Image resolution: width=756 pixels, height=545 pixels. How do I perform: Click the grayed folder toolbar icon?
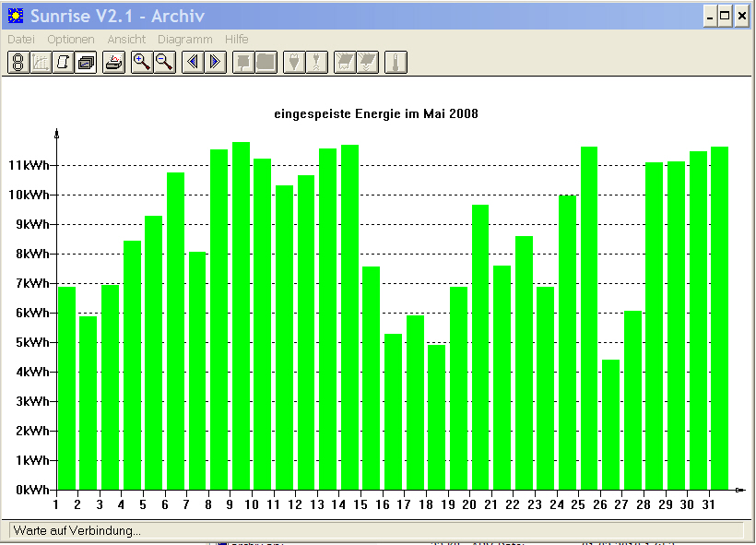pyautogui.click(x=266, y=62)
